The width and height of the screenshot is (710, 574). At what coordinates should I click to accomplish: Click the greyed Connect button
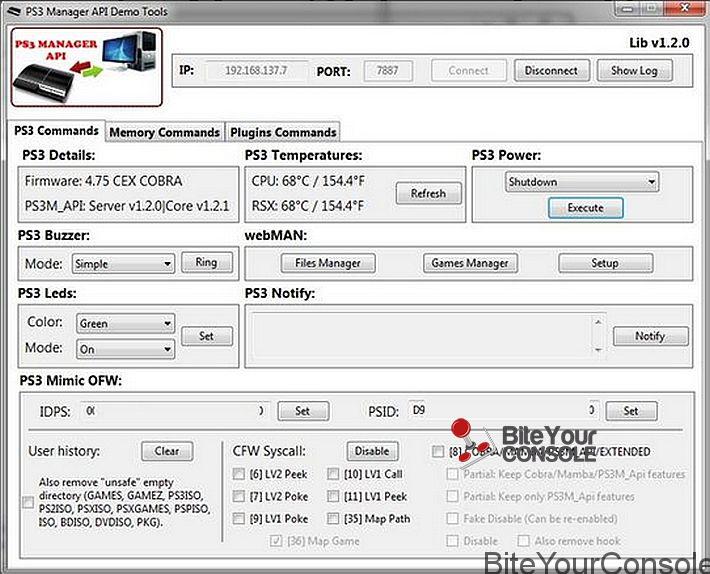point(469,71)
